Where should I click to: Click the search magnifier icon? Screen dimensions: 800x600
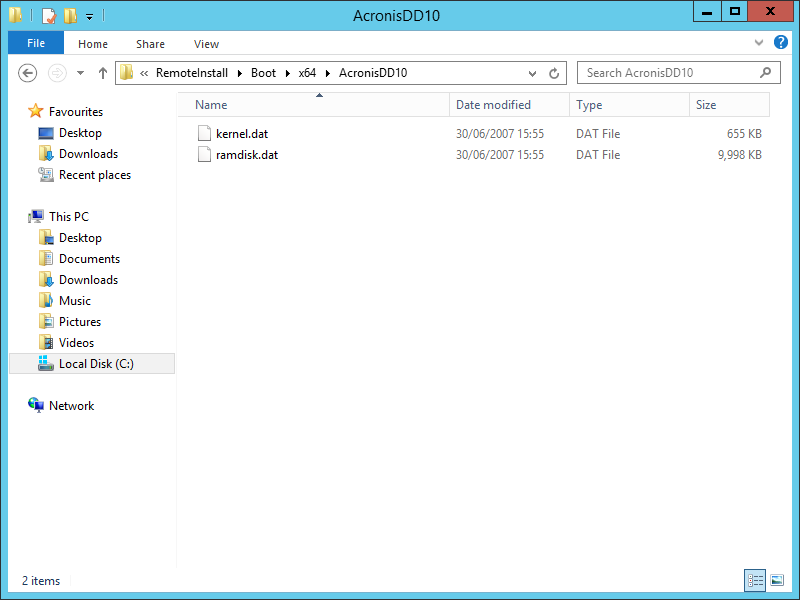click(x=765, y=72)
